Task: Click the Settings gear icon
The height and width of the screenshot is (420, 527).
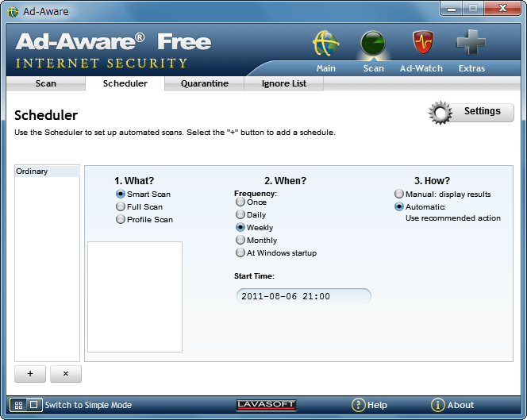Action: point(440,113)
